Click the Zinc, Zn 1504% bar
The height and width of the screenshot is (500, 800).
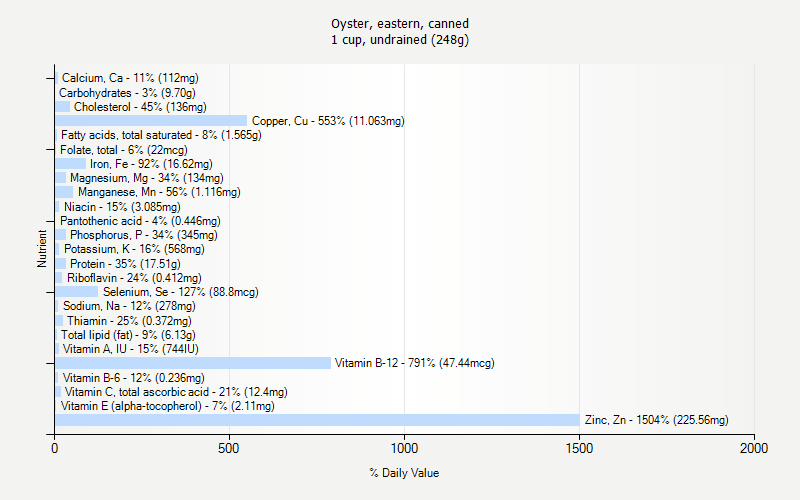tap(317, 420)
